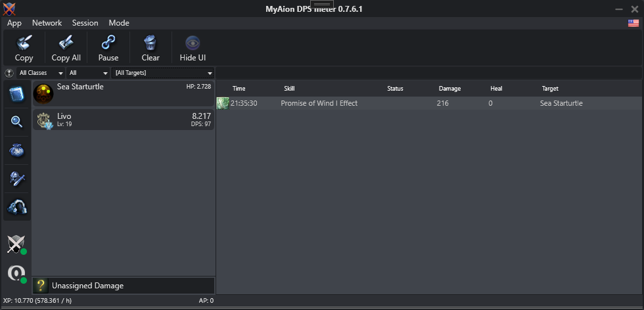The width and height of the screenshot is (644, 310).
Task: Click the crossed swords shield status icon
Action: [16, 245]
